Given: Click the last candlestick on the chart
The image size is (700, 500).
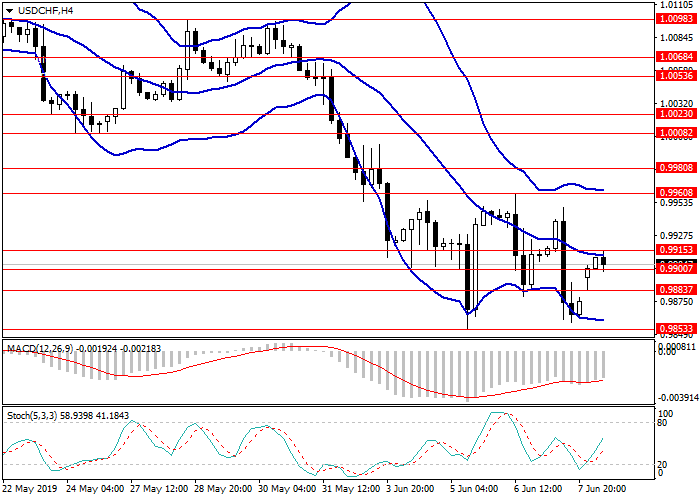Looking at the screenshot, I should [x=604, y=262].
